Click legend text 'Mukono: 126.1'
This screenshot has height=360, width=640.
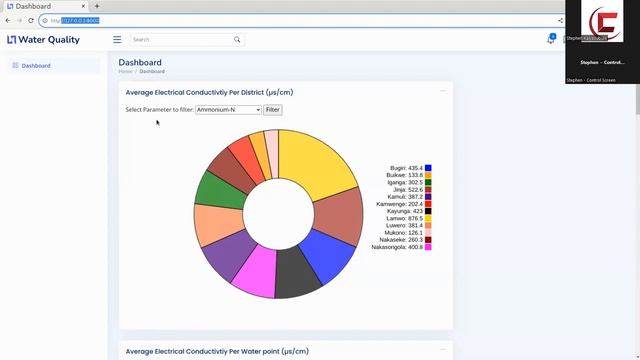(404, 233)
